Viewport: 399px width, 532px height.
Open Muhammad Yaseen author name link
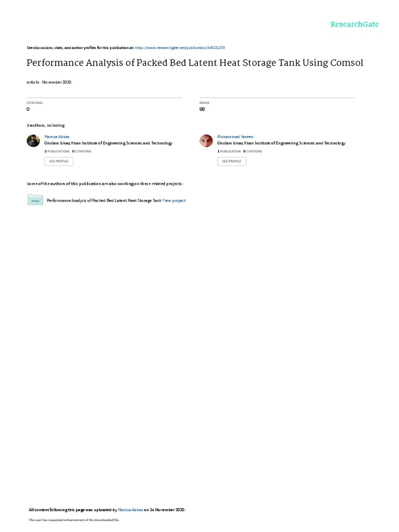(235, 137)
